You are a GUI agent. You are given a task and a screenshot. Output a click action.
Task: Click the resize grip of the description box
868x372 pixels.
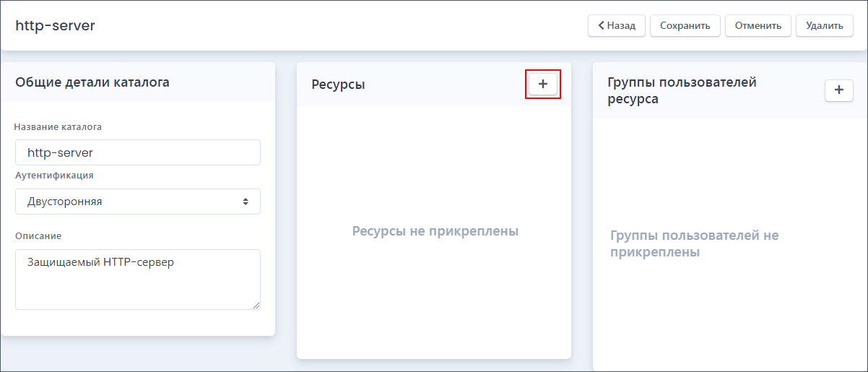pos(256,305)
